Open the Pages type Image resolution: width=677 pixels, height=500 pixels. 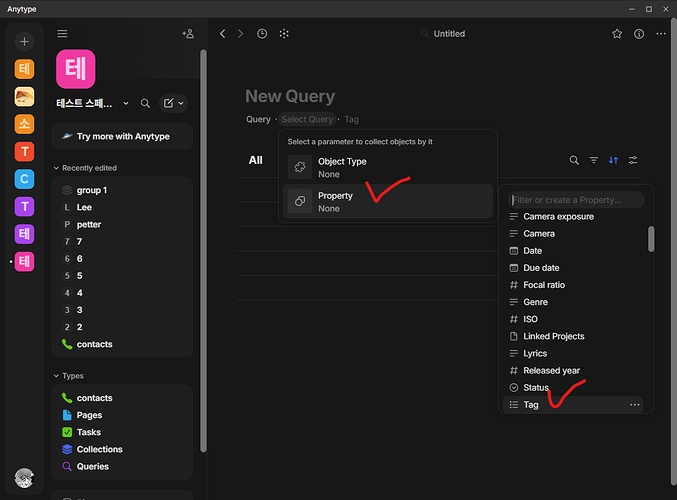(x=122, y=415)
